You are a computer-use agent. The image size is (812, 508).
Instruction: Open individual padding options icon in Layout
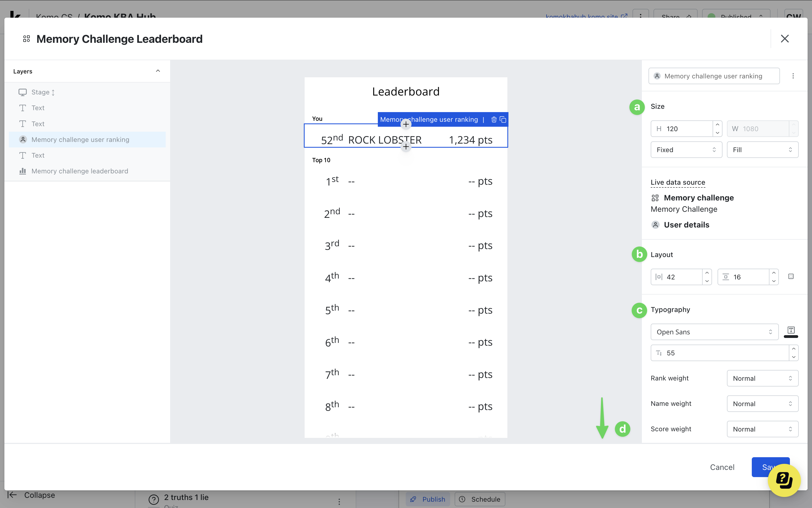791,277
